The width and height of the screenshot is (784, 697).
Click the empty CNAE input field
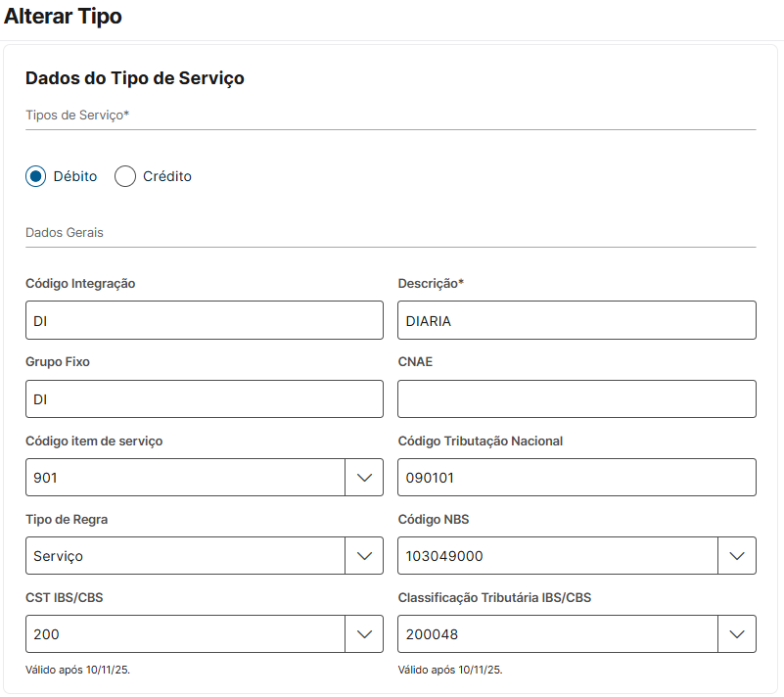[x=576, y=398]
